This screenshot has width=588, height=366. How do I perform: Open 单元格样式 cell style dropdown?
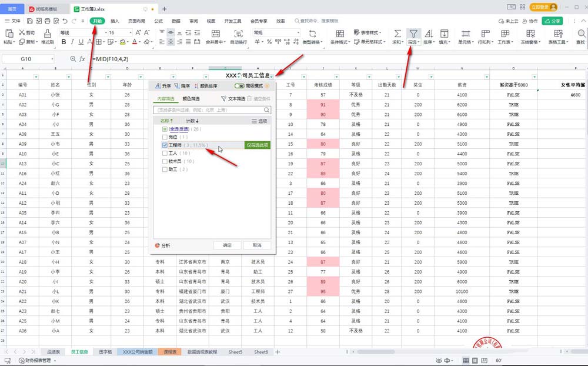[370, 42]
